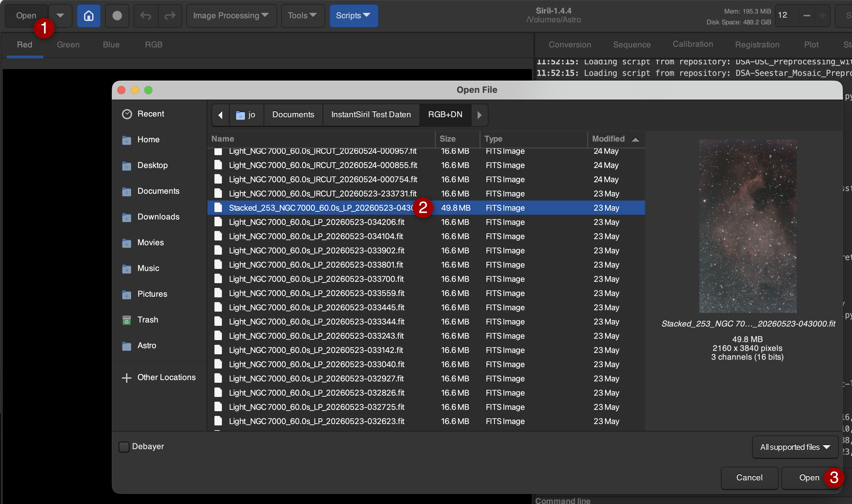Select file Light_NGC 7000_60.0s_LP_20260523-034206.fit

point(426,222)
